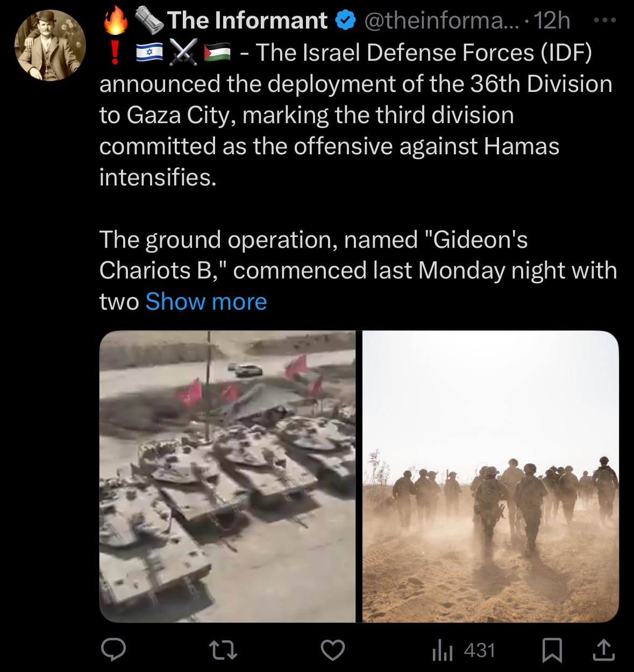This screenshot has width=634, height=672.
Task: Click the Palestine flag emoji
Action: (x=217, y=52)
